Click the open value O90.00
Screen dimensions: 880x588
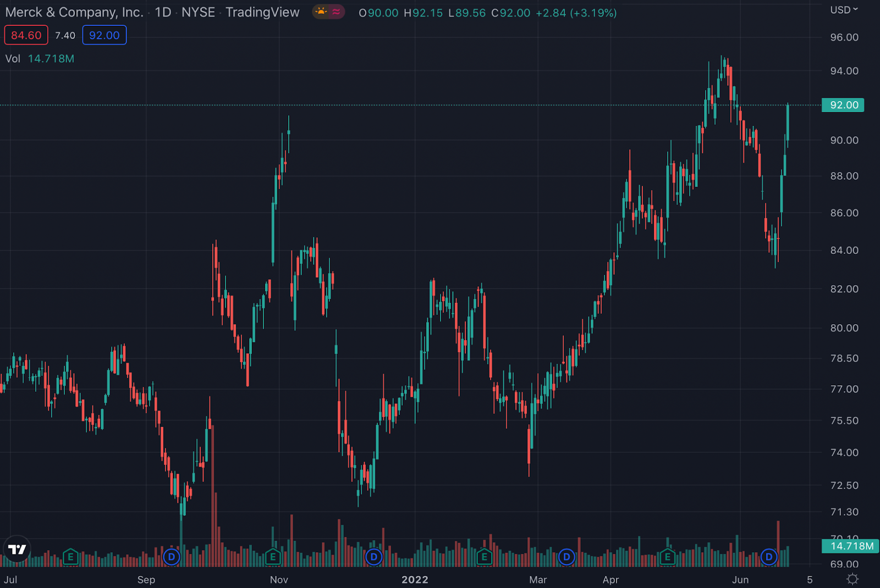click(378, 13)
